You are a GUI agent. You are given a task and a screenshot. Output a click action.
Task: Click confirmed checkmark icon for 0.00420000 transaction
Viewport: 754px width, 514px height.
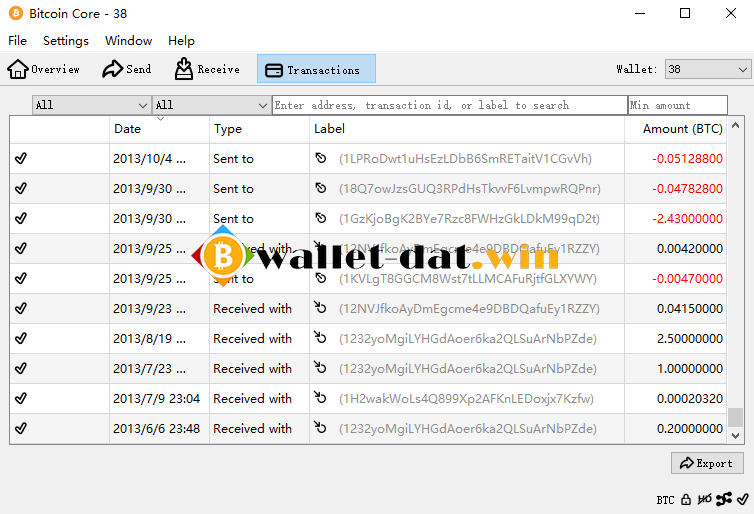[x=21, y=249]
